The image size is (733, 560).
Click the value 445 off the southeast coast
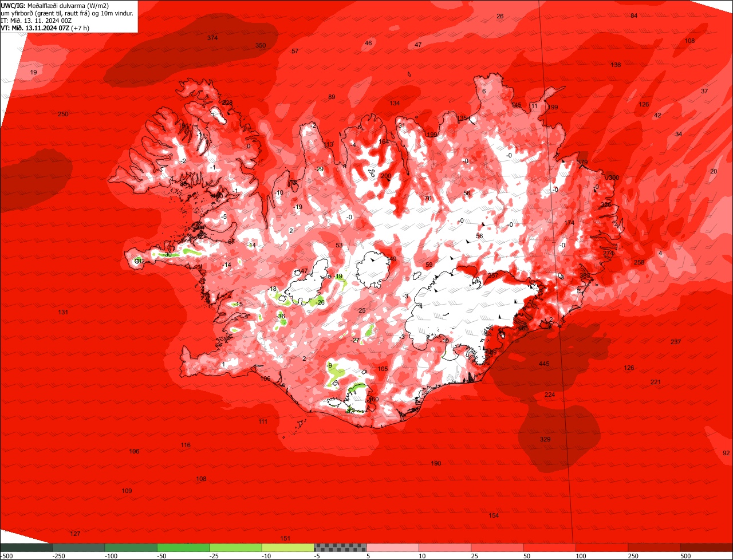544,364
